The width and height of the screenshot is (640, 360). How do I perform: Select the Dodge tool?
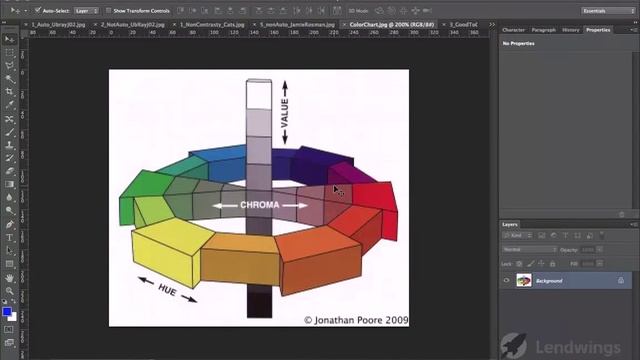9,211
